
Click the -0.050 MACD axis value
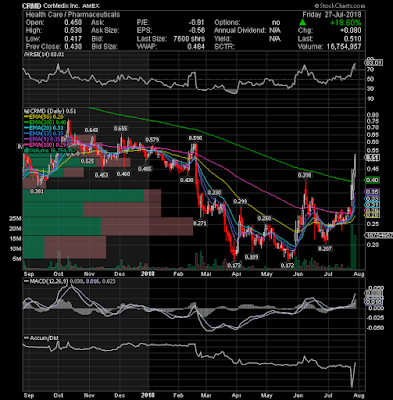tap(376, 328)
